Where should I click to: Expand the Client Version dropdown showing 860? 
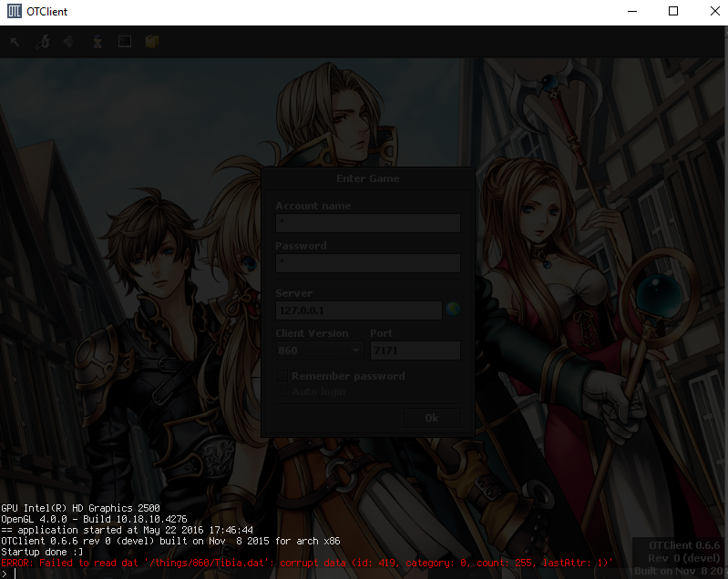pos(320,350)
